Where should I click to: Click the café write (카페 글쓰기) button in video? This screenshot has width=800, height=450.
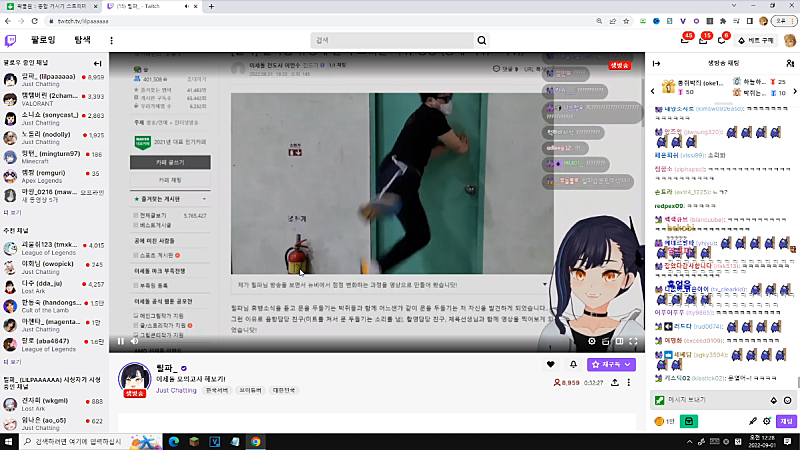click(170, 162)
